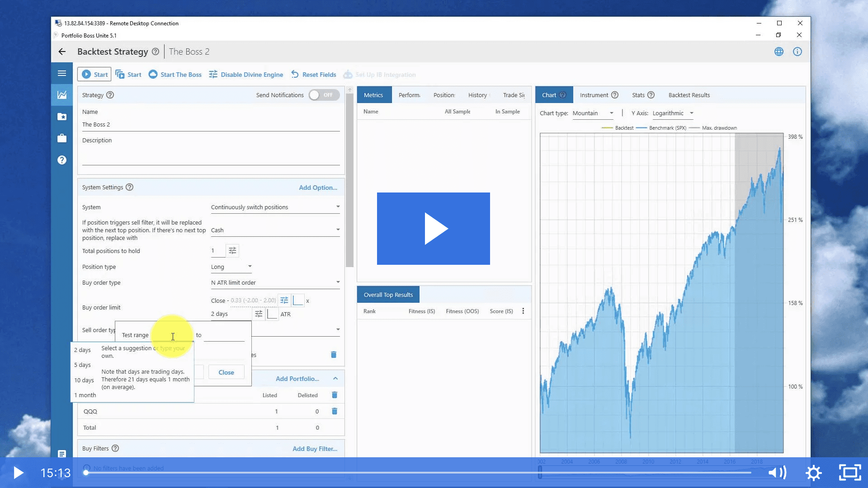Select the 1 month suggestion
This screenshot has height=488, width=868.
coord(85,395)
